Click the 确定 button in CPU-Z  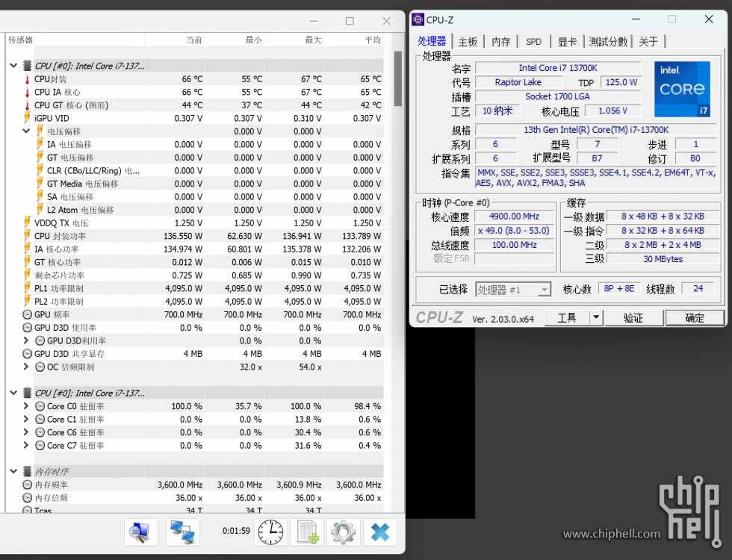(695, 318)
